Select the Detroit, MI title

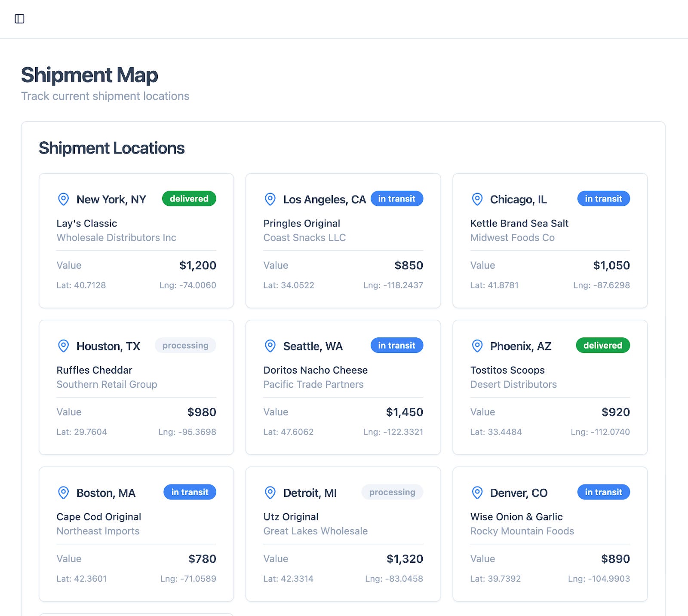point(310,493)
